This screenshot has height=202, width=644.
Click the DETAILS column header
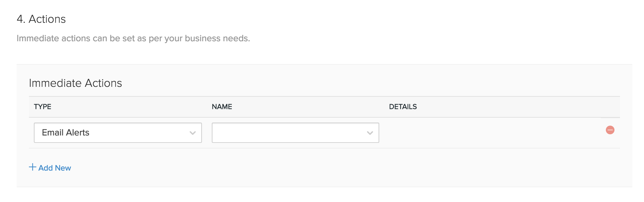click(x=403, y=107)
